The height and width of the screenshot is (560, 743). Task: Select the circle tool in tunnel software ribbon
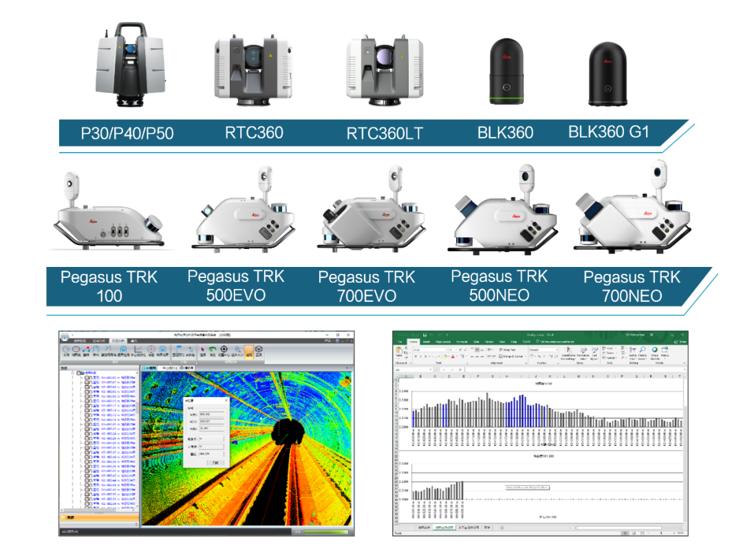(x=66, y=349)
